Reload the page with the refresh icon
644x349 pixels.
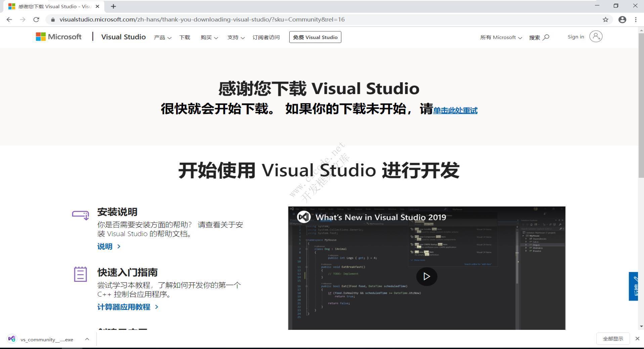pos(36,19)
